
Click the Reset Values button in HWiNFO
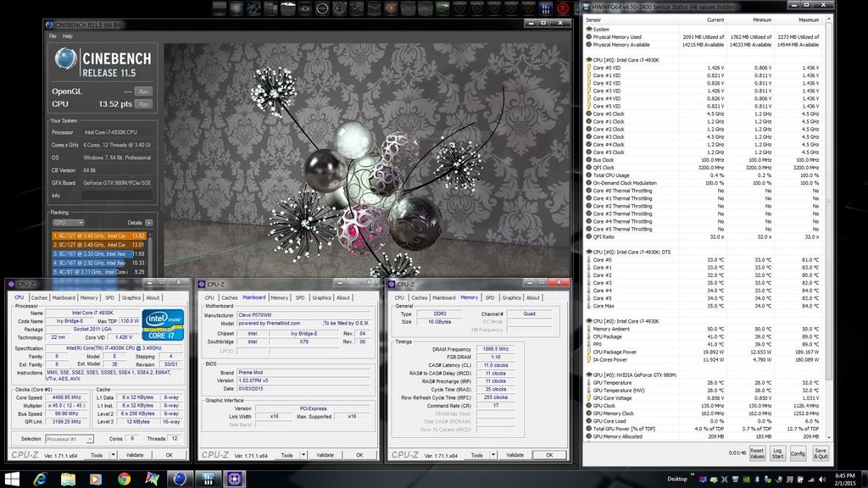pos(756,453)
